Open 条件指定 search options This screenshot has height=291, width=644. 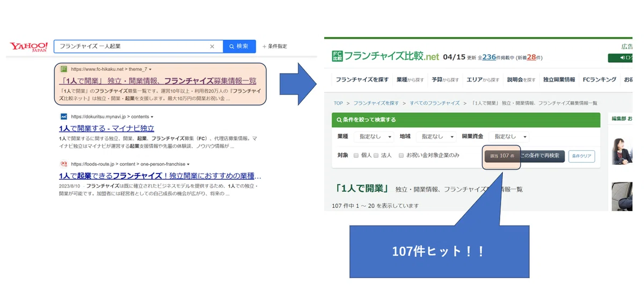(274, 46)
